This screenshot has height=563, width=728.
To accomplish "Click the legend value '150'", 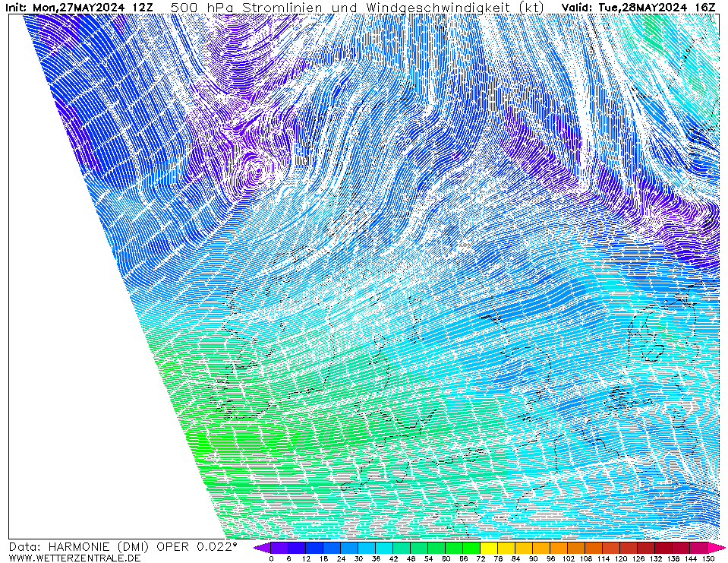I will coord(708,558).
